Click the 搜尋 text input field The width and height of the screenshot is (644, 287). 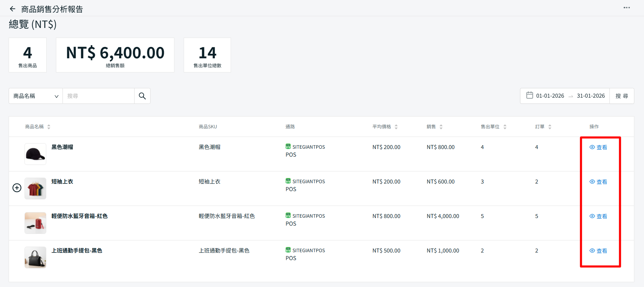coord(98,96)
